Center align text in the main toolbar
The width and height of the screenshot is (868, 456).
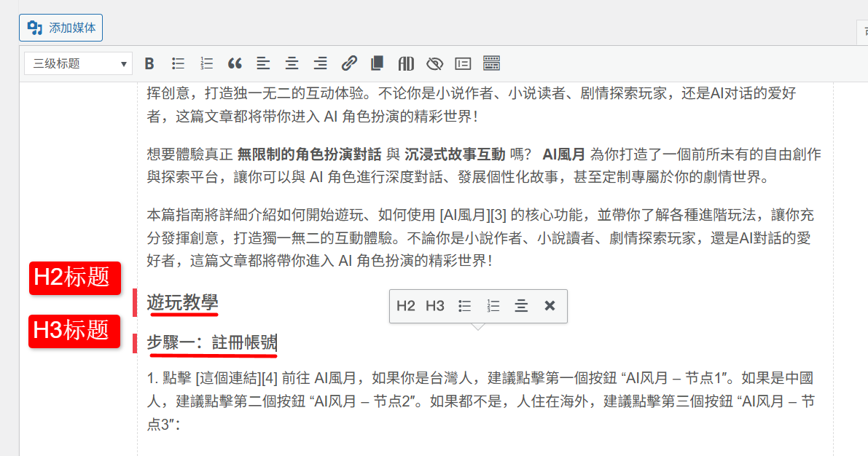coord(292,63)
